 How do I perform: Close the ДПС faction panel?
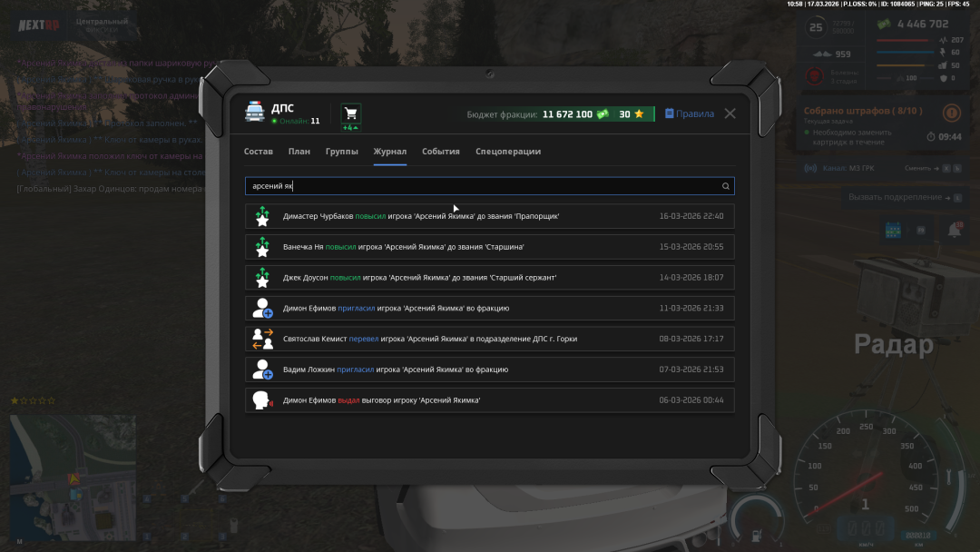[730, 113]
